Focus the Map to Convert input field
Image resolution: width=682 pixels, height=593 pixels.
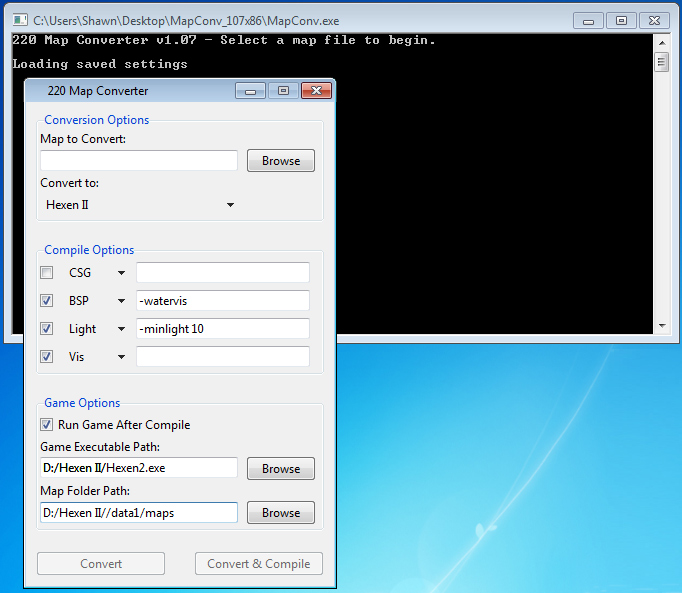click(x=139, y=161)
